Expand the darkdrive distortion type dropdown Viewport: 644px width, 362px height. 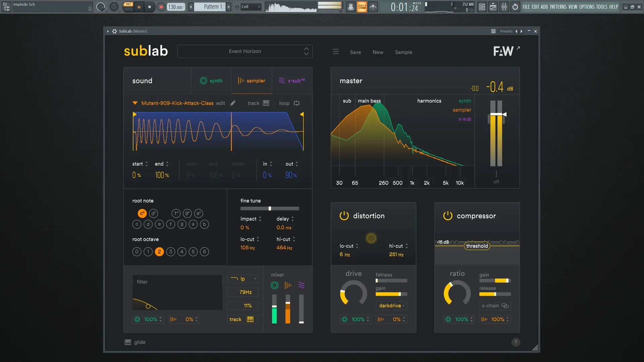[391, 306]
